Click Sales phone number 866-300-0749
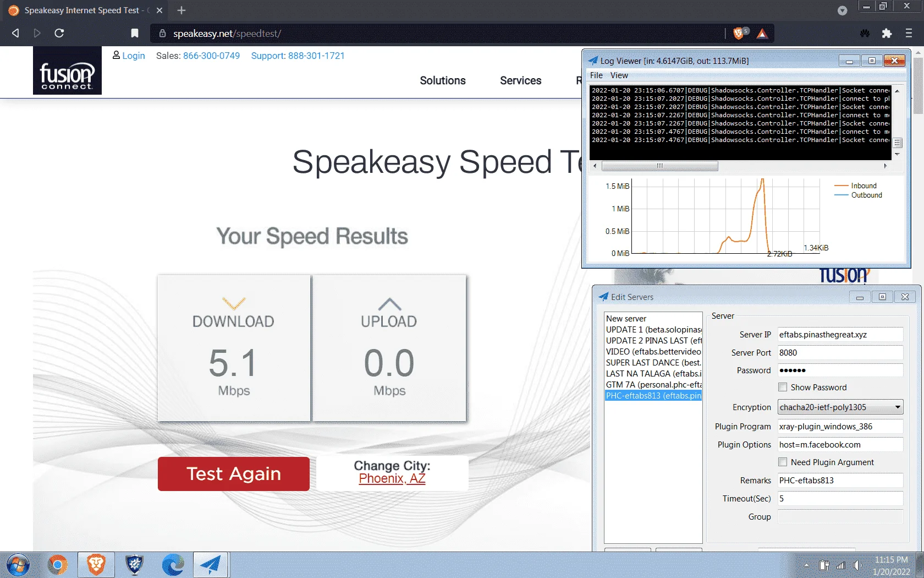This screenshot has height=578, width=924. (211, 56)
